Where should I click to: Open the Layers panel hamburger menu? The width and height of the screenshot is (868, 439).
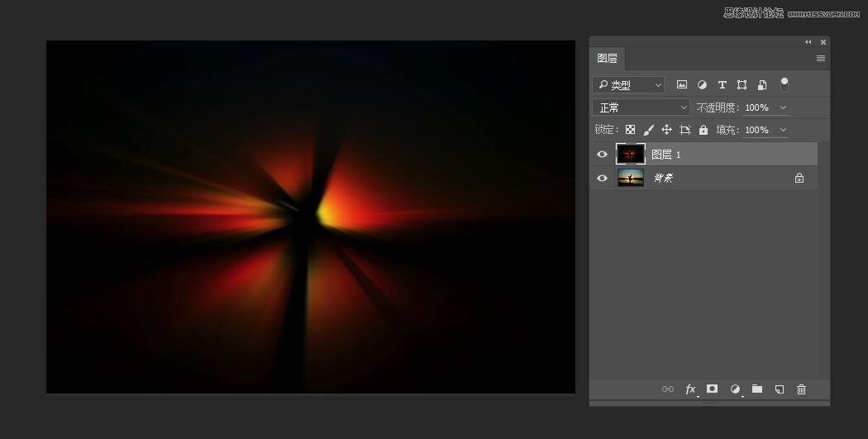[820, 58]
